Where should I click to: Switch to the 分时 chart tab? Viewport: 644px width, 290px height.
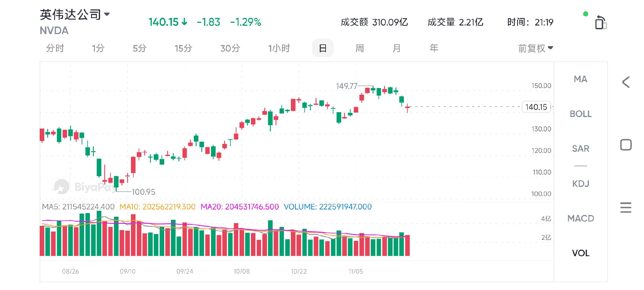pos(55,48)
